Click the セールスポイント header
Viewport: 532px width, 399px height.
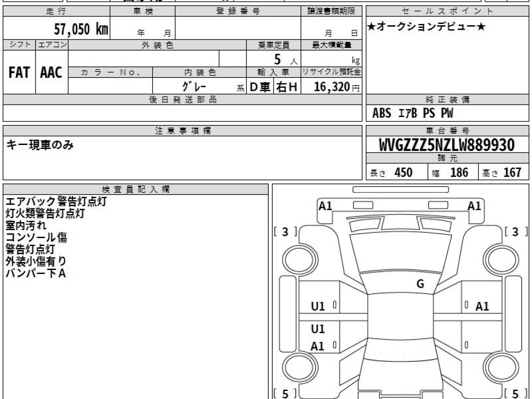tap(447, 12)
